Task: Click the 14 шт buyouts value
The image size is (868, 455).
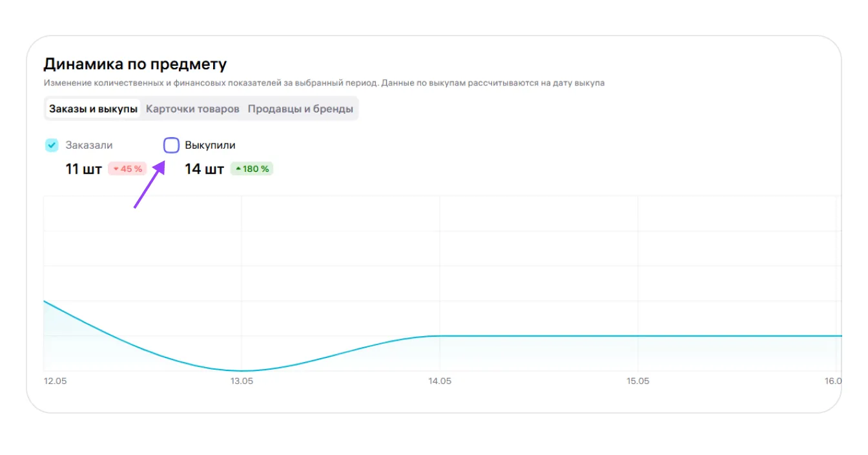Action: (204, 169)
